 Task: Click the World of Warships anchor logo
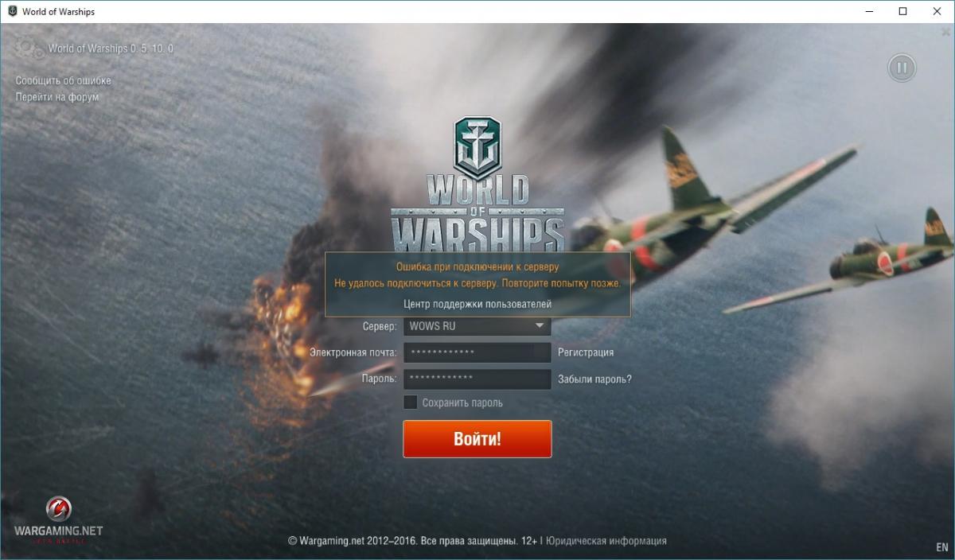coord(477,147)
